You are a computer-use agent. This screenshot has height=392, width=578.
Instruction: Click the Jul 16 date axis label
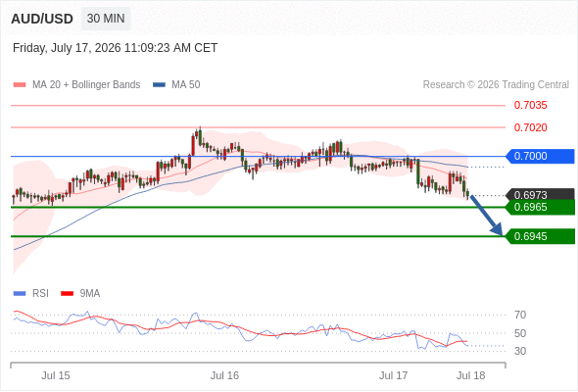[224, 375]
